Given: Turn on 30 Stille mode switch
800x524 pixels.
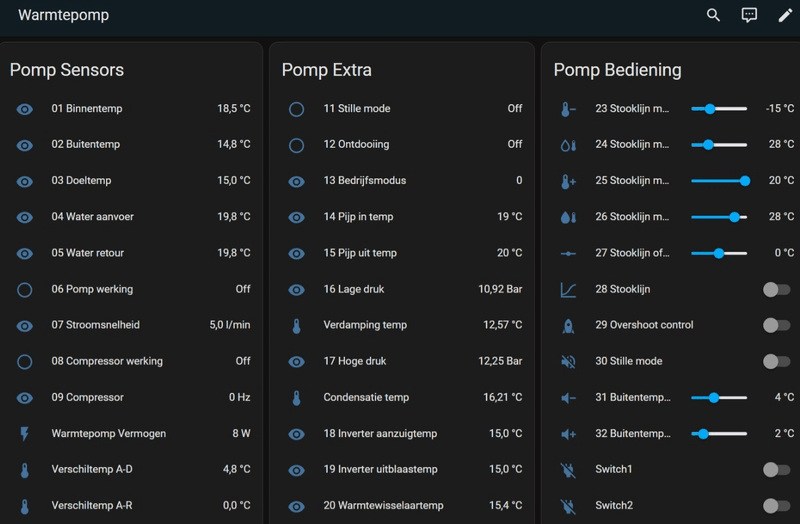Looking at the screenshot, I should (x=776, y=362).
